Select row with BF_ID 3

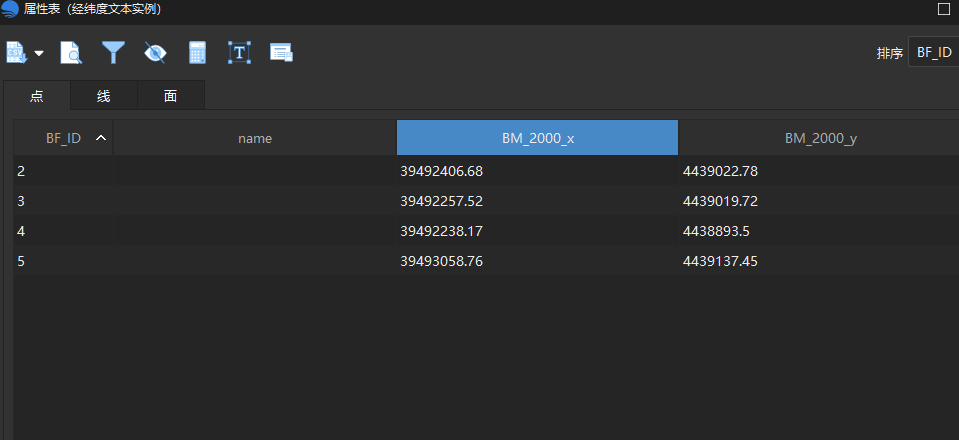coord(486,201)
